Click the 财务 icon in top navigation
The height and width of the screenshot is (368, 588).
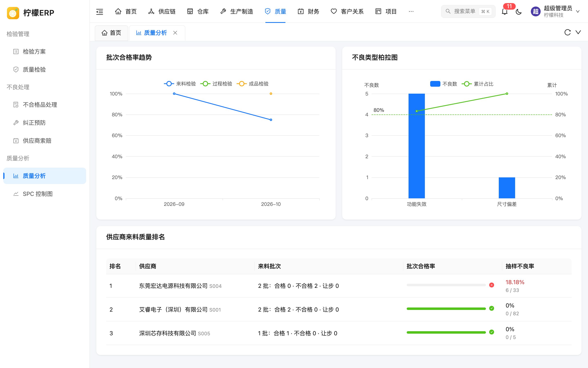301,11
